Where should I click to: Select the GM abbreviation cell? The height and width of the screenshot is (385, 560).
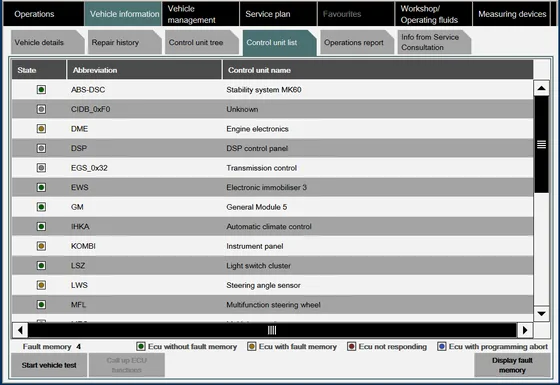77,207
